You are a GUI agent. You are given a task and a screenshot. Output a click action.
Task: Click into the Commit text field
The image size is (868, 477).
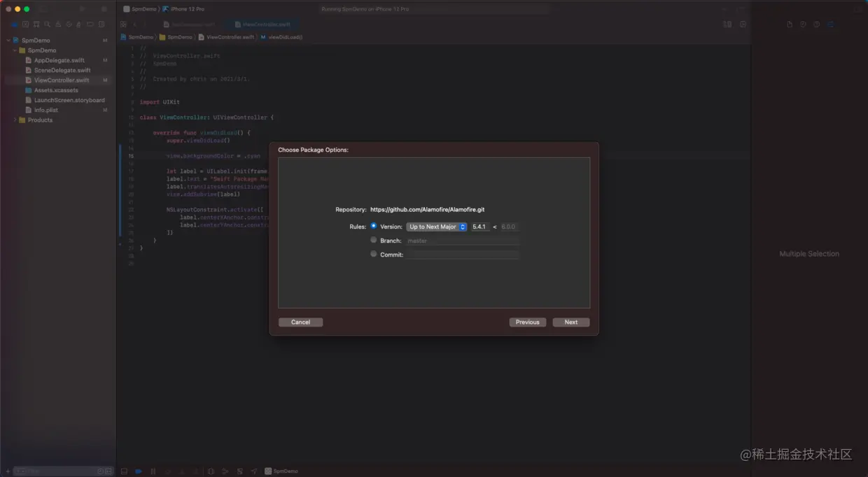(463, 255)
